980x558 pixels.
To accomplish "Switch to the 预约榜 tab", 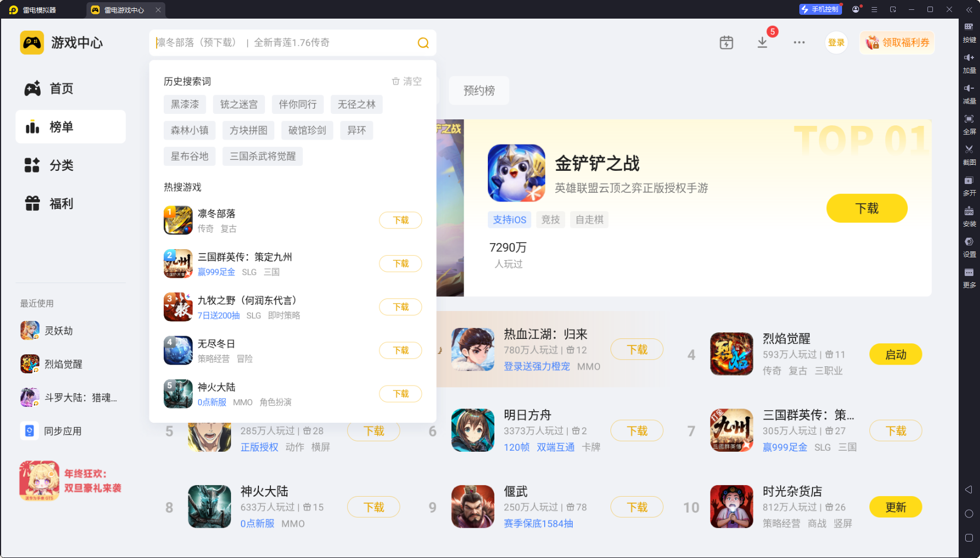I will 479,90.
